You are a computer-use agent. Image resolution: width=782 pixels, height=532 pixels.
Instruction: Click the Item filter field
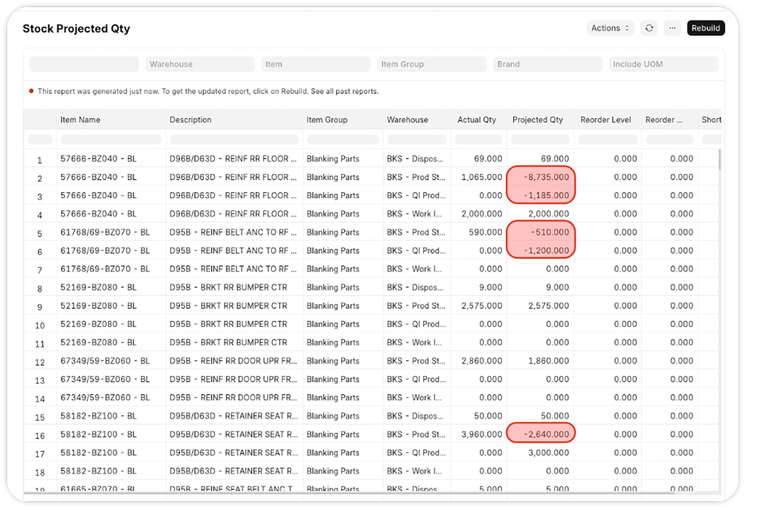click(315, 64)
